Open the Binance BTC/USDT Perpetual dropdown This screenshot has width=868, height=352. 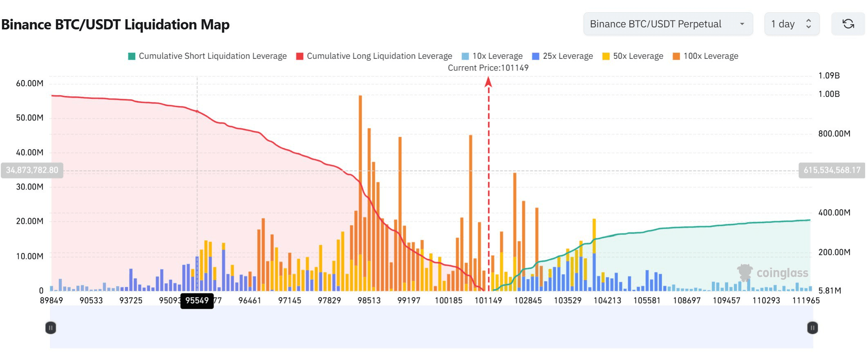(x=667, y=24)
